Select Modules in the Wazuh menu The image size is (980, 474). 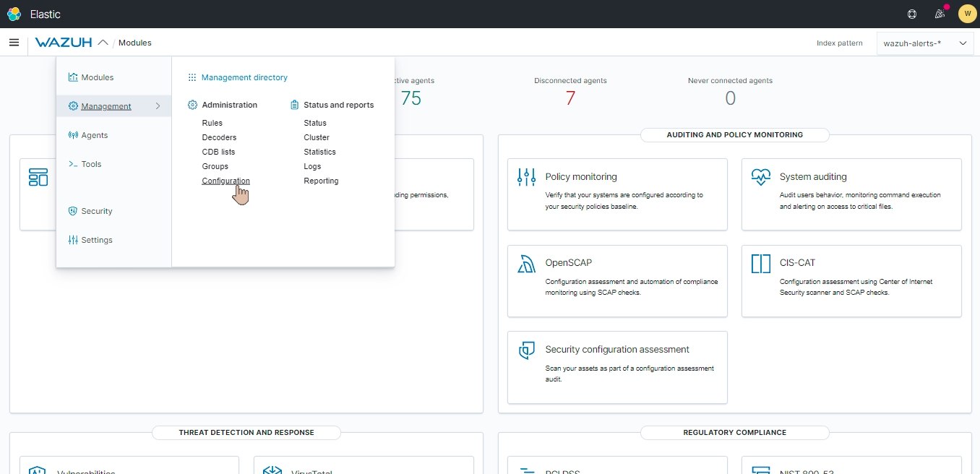(x=97, y=77)
